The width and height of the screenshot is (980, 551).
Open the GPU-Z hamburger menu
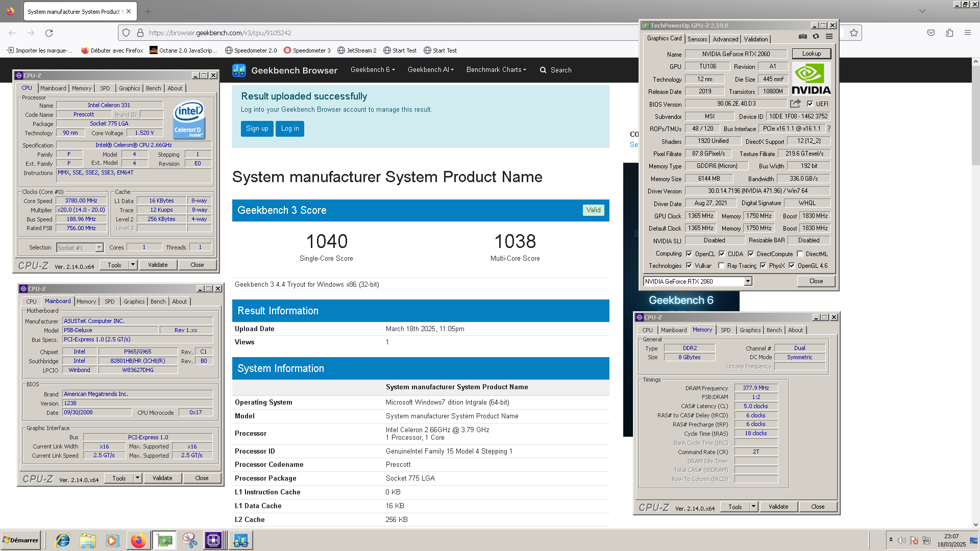pyautogui.click(x=829, y=37)
